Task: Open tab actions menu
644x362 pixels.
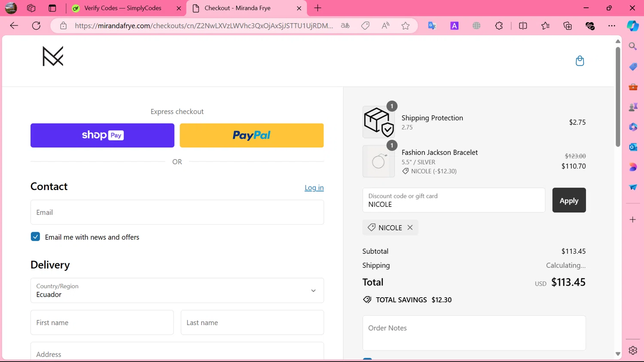Action: click(x=52, y=8)
